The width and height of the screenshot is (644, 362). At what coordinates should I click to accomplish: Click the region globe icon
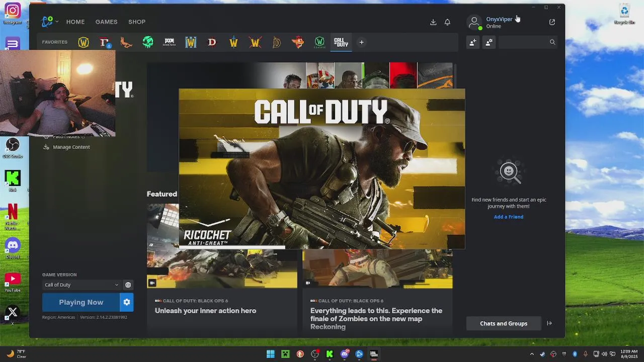(128, 285)
